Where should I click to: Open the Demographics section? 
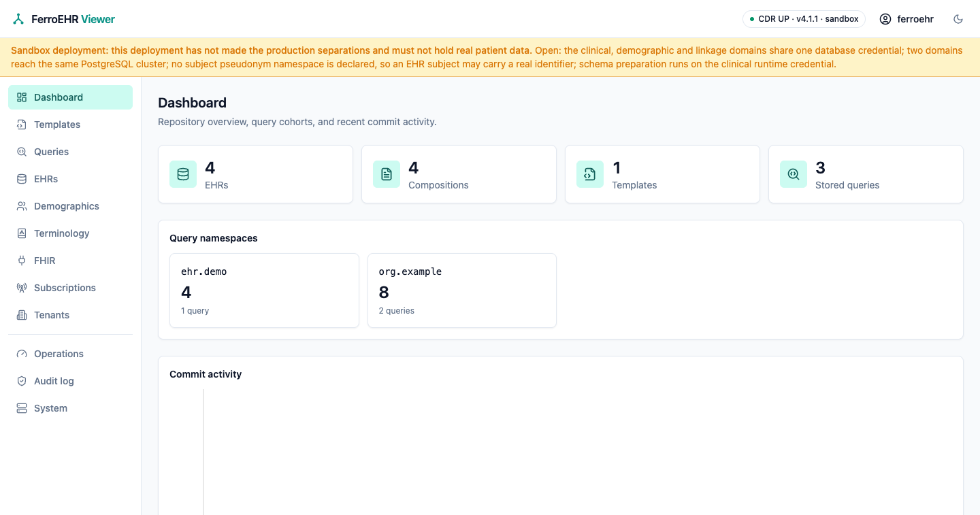pos(70,206)
